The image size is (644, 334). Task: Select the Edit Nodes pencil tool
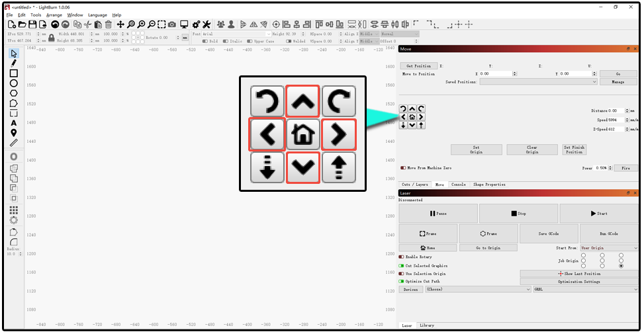click(13, 63)
